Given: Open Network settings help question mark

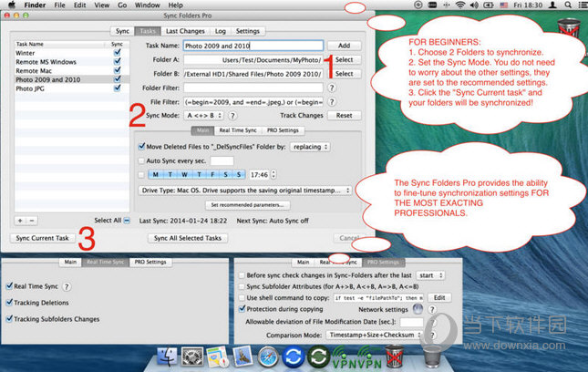Looking at the screenshot, I should click(x=432, y=309).
